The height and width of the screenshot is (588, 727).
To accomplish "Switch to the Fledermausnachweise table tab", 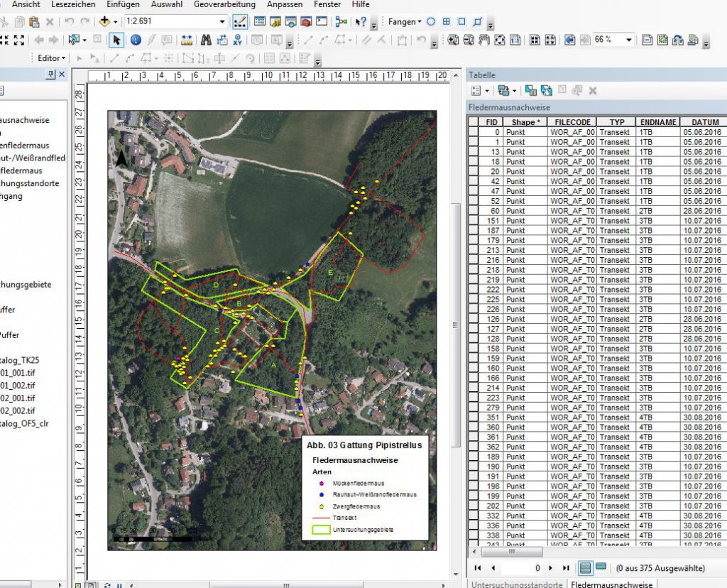I will pos(611,584).
